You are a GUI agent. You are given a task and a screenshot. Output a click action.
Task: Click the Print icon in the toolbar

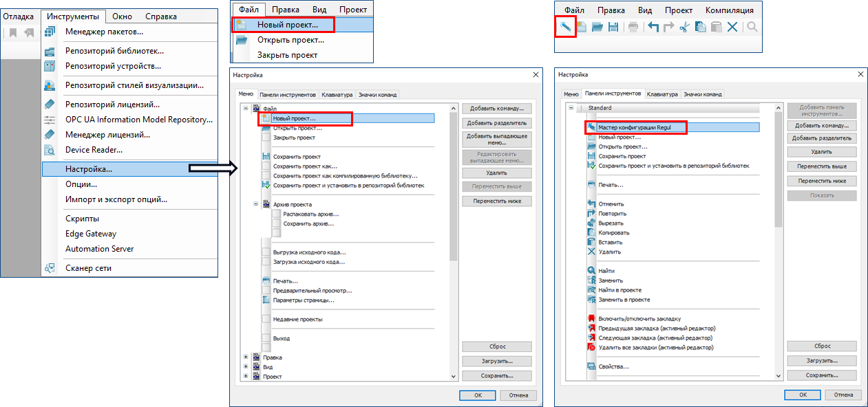click(x=633, y=27)
